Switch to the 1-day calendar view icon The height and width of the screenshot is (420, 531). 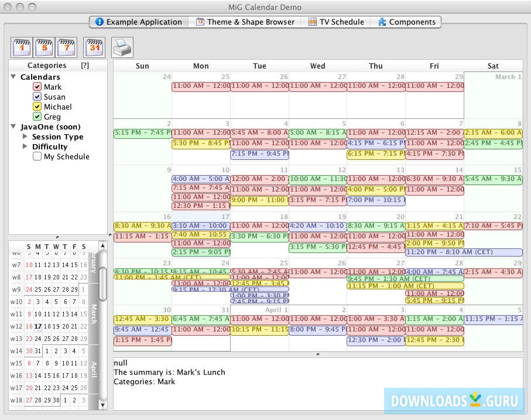coord(22,47)
